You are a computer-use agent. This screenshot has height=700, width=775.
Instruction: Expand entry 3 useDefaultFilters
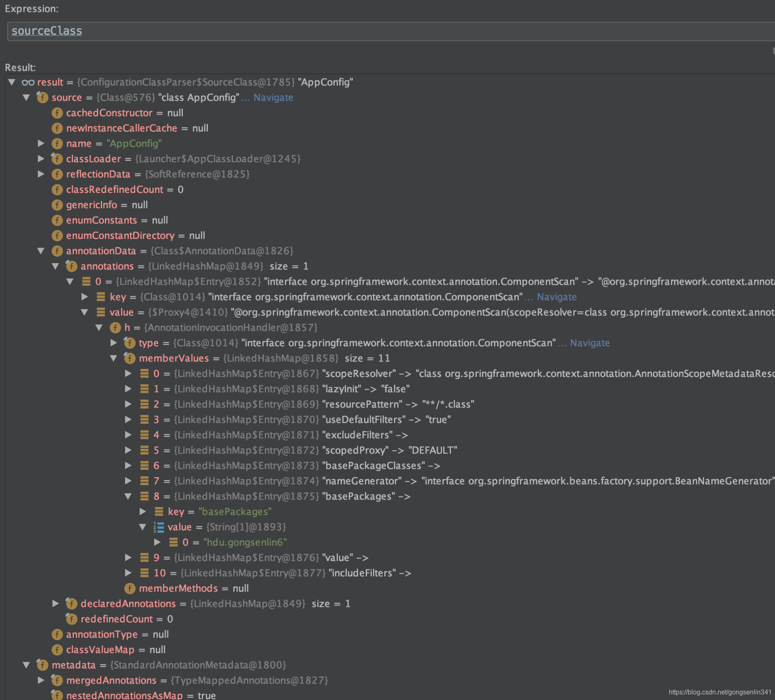click(x=128, y=420)
